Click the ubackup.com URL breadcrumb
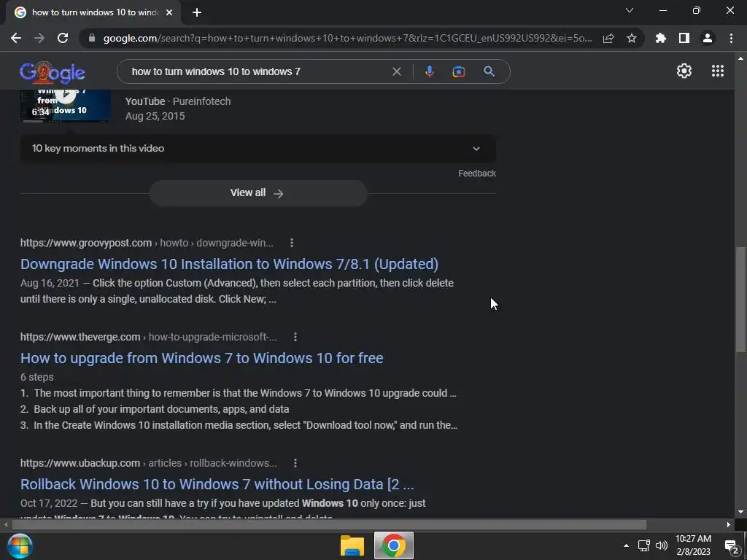Image resolution: width=747 pixels, height=560 pixels. (149, 463)
